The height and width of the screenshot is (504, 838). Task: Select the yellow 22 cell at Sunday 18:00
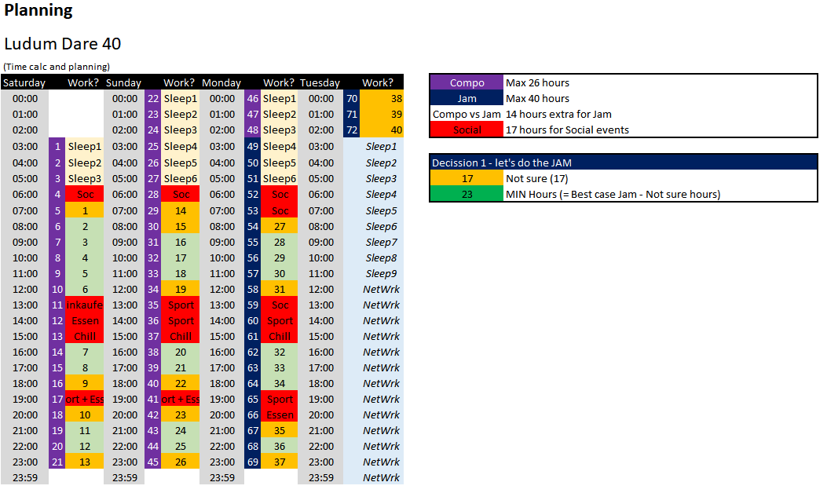[181, 383]
